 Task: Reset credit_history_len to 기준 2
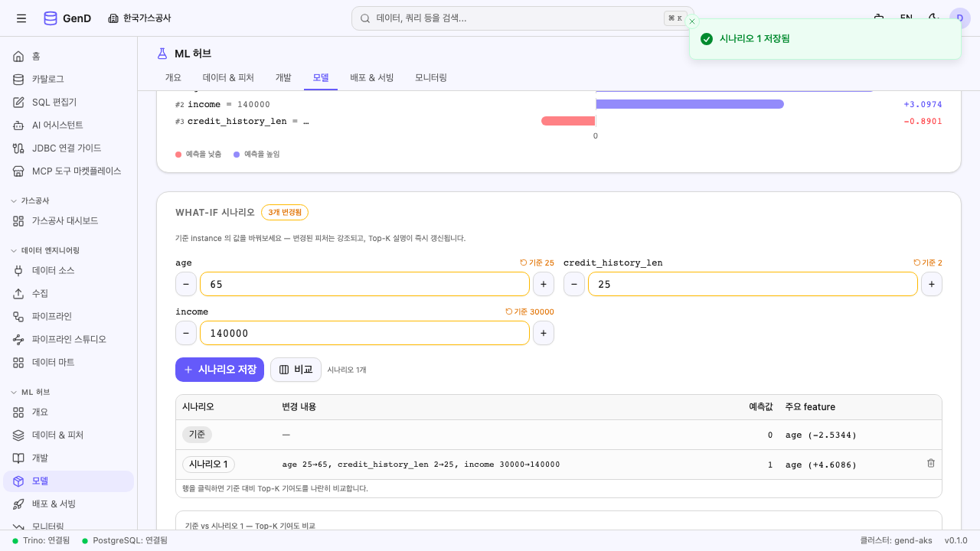pos(928,263)
